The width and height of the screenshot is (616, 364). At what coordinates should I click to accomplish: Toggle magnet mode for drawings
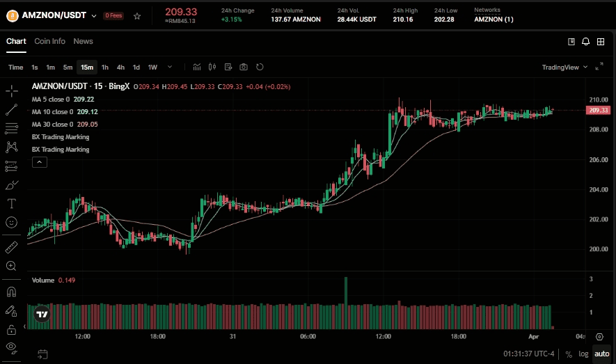coord(12,292)
